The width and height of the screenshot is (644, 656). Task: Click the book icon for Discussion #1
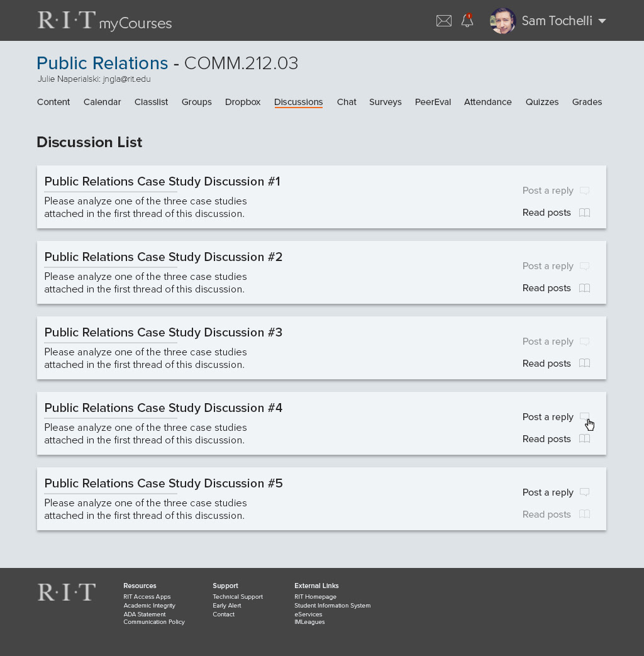[585, 213]
